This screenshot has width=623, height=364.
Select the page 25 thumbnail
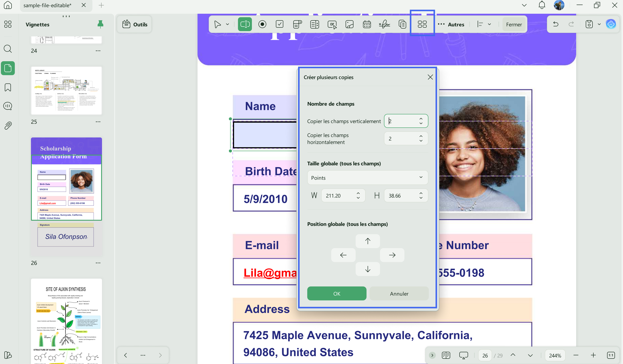[66, 90]
